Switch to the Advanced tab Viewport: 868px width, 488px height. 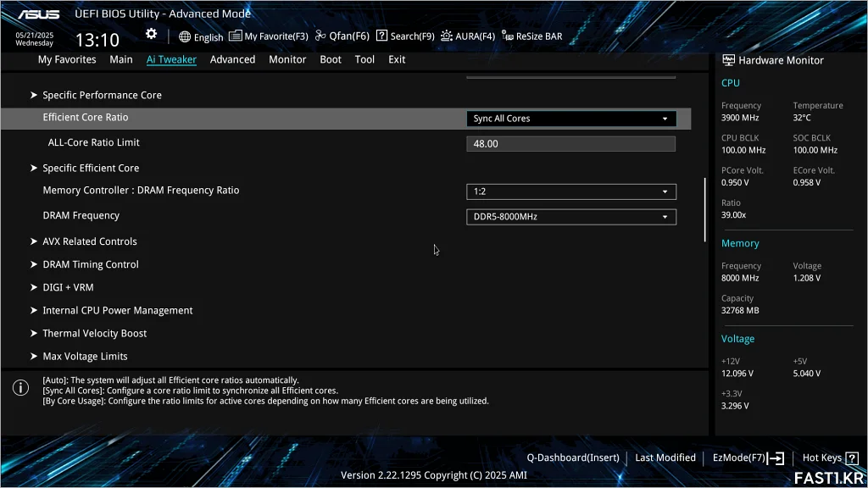[232, 59]
